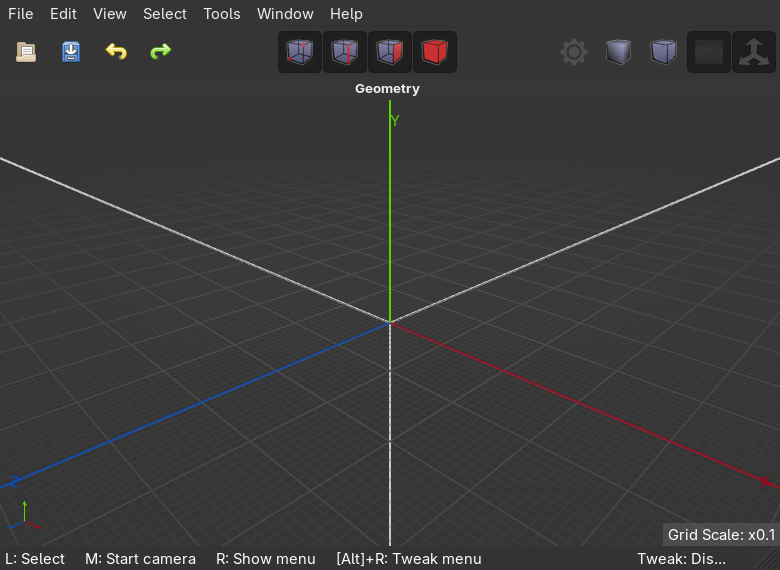Select body selection mode red cube

[x=434, y=52]
